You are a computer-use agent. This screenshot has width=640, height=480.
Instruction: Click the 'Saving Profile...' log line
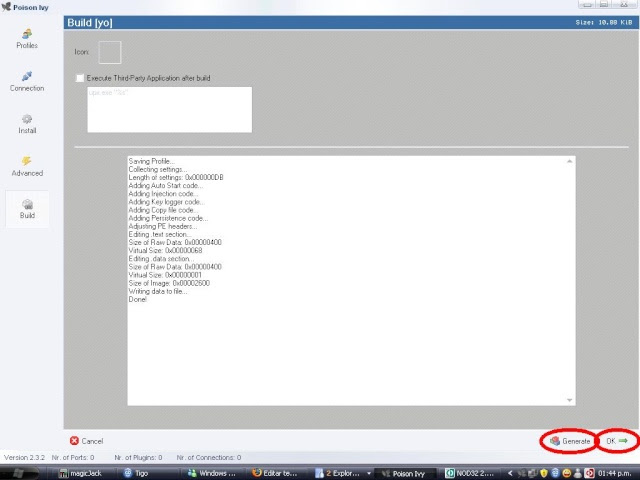(151, 161)
